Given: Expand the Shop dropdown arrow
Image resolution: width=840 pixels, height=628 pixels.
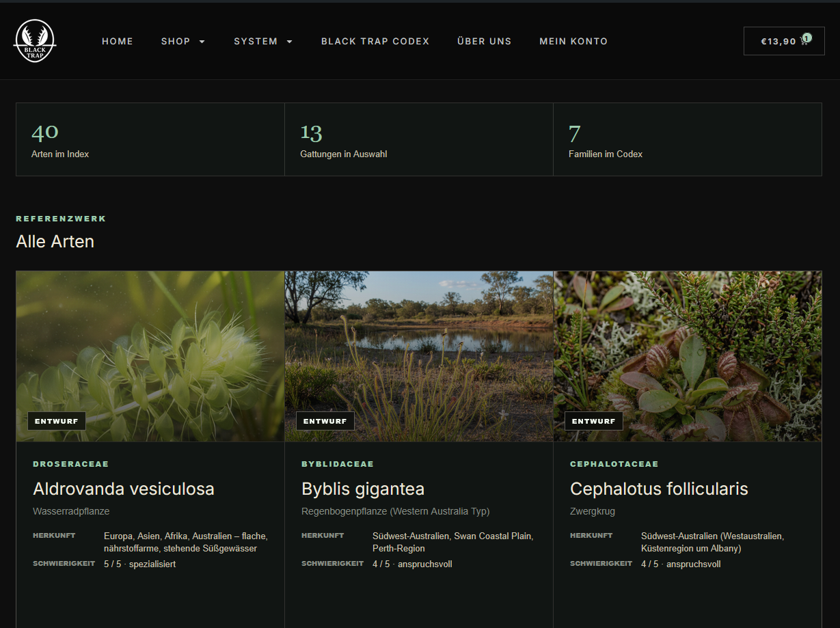Looking at the screenshot, I should (202, 42).
